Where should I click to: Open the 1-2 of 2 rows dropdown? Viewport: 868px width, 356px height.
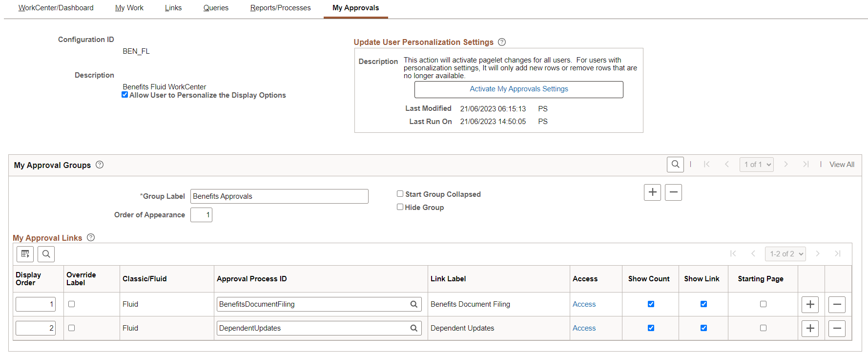point(785,254)
